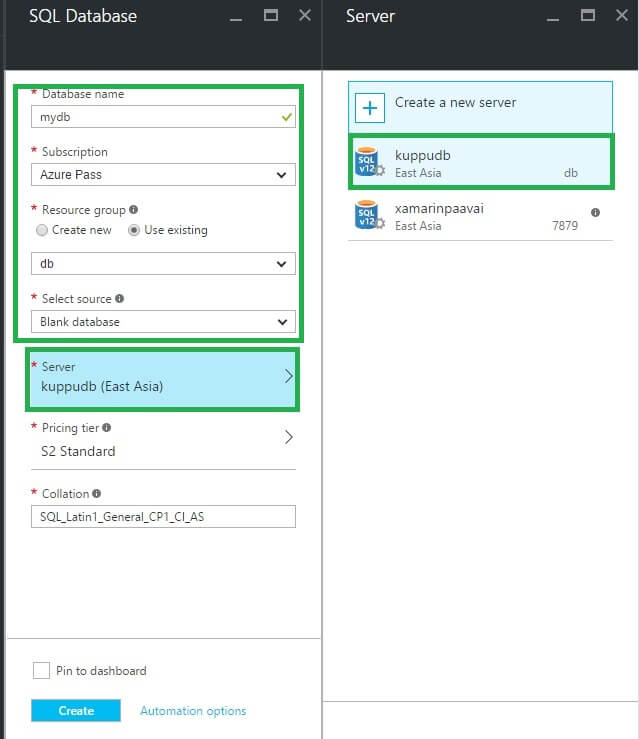Image resolution: width=639 pixels, height=739 pixels.
Task: Close the SQL Database blade
Action: click(305, 16)
